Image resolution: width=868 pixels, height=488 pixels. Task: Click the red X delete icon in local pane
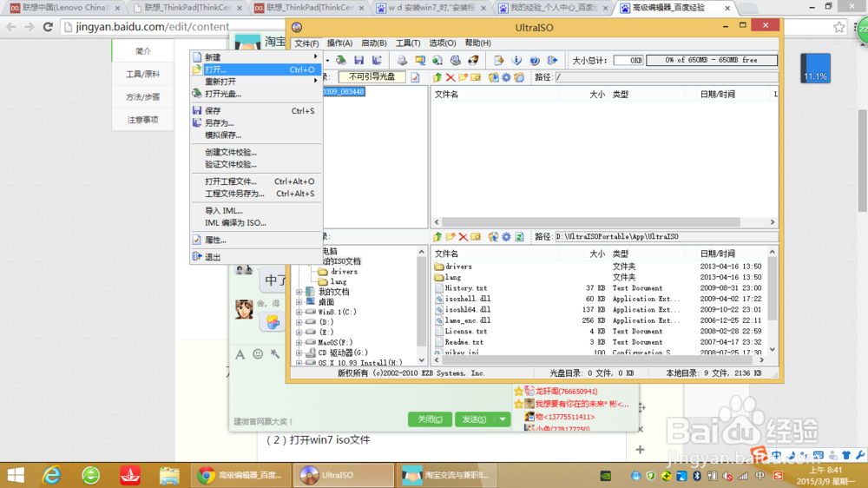(463, 237)
